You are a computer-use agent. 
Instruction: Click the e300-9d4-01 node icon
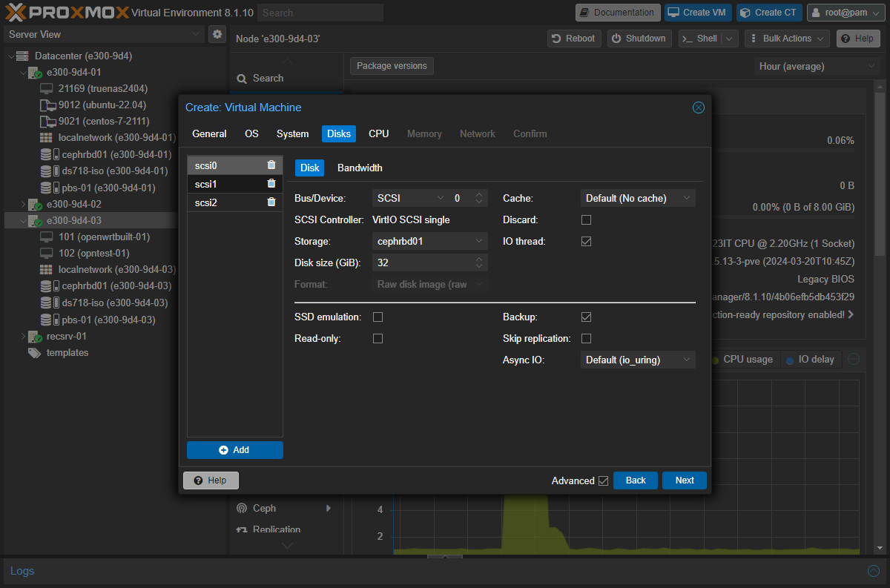35,73
